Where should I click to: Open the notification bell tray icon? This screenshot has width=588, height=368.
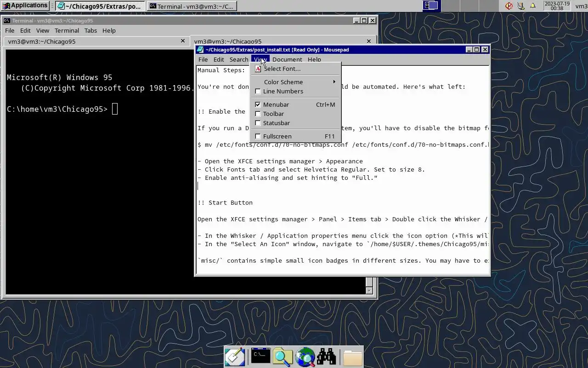click(x=533, y=6)
